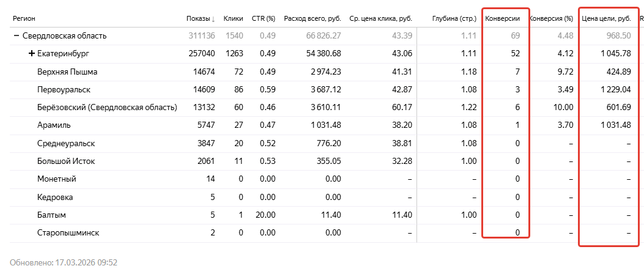Select the Большой Исток row
This screenshot has width=644, height=274.
[65, 161]
